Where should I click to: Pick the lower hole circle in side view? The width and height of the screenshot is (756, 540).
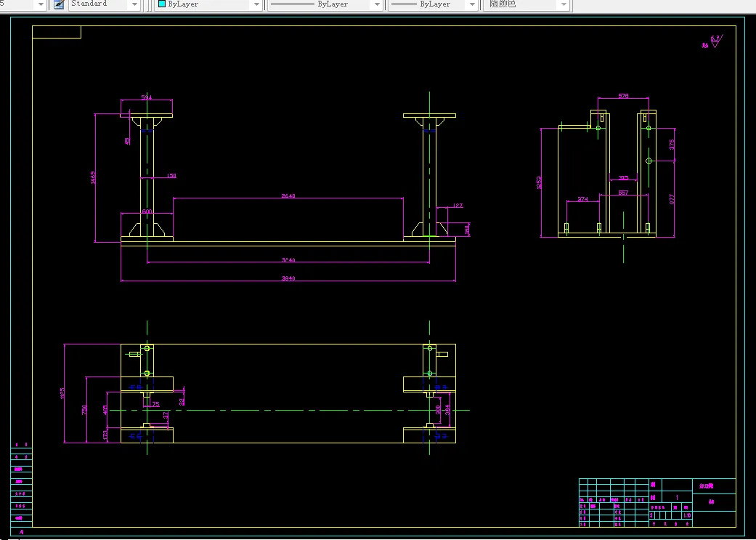[x=649, y=161]
